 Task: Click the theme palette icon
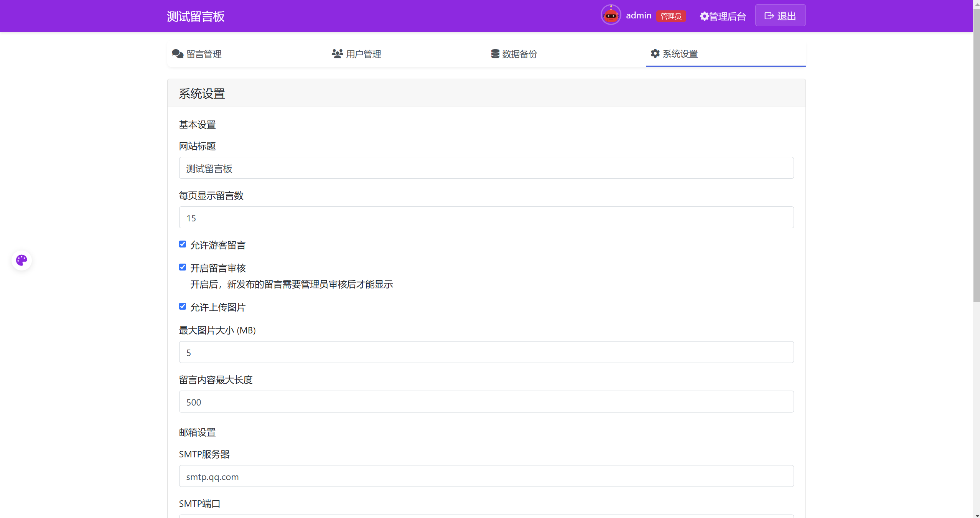[x=21, y=261]
